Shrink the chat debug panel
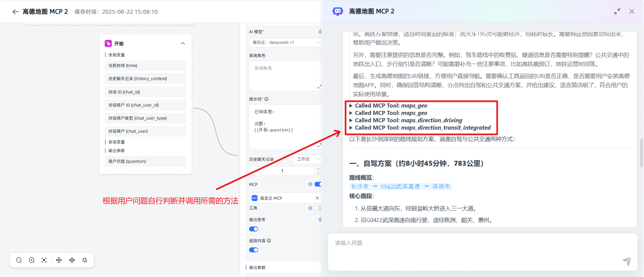The height and width of the screenshot is (277, 644). coord(617,11)
